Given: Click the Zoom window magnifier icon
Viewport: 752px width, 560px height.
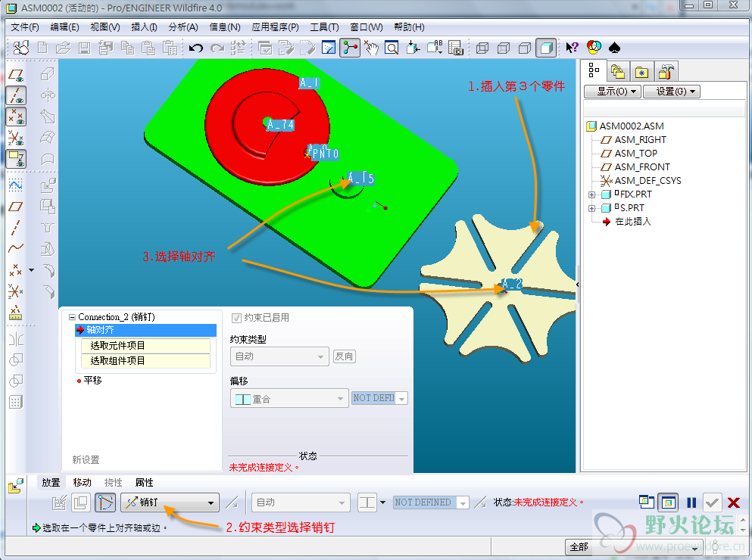Looking at the screenshot, I should pyautogui.click(x=392, y=48).
